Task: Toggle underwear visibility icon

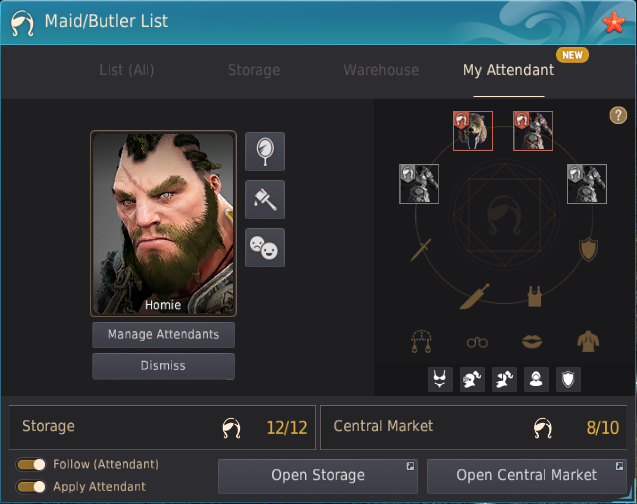Action: click(440, 379)
